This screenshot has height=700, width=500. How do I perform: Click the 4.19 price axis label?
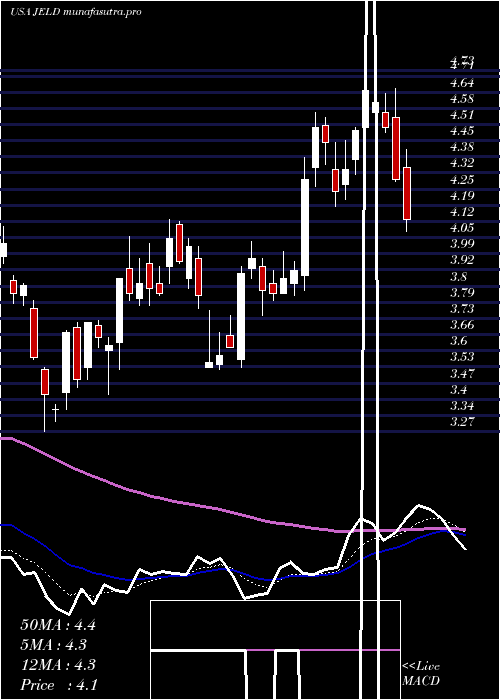(x=462, y=196)
